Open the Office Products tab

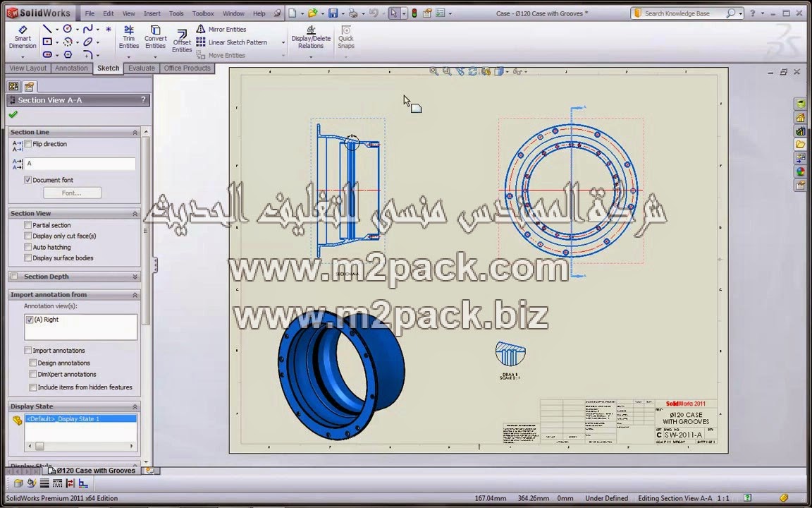click(x=187, y=68)
